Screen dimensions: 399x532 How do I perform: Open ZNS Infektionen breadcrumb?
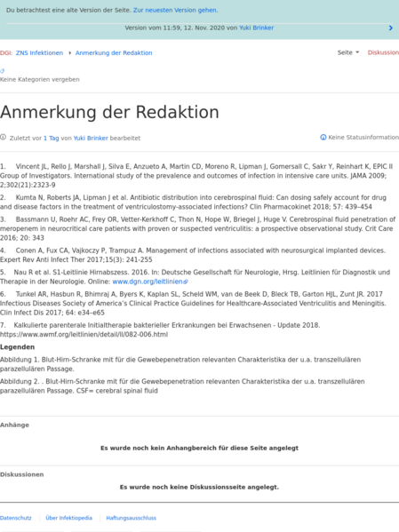pyautogui.click(x=39, y=53)
